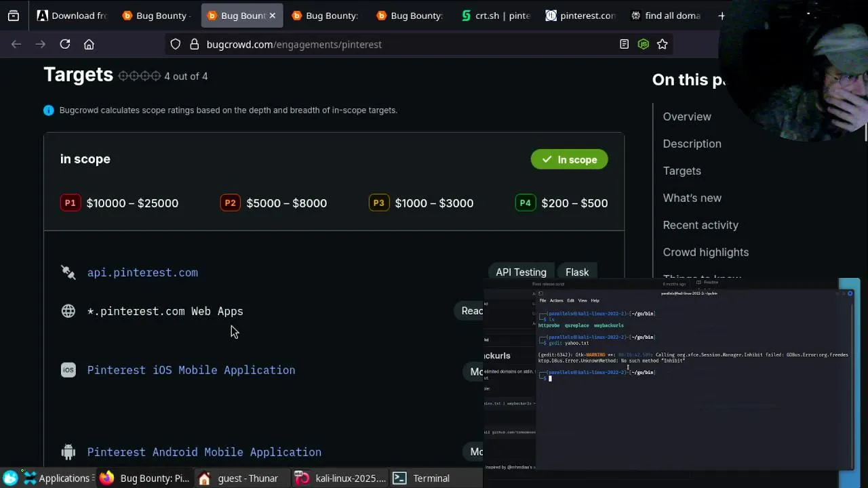Screen dimensions: 868x488
Task: Click the Kali dragon menu icon
Action: [11, 478]
